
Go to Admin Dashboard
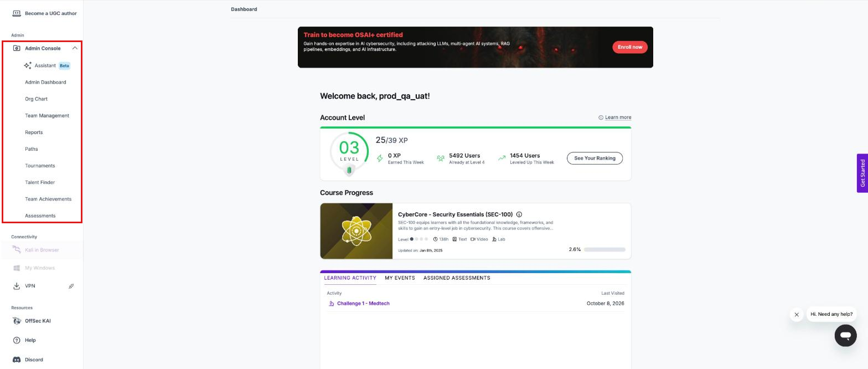coord(45,82)
